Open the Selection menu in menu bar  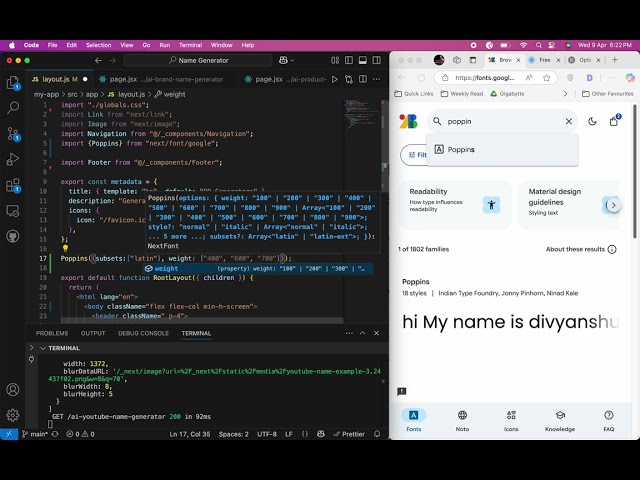(x=98, y=45)
